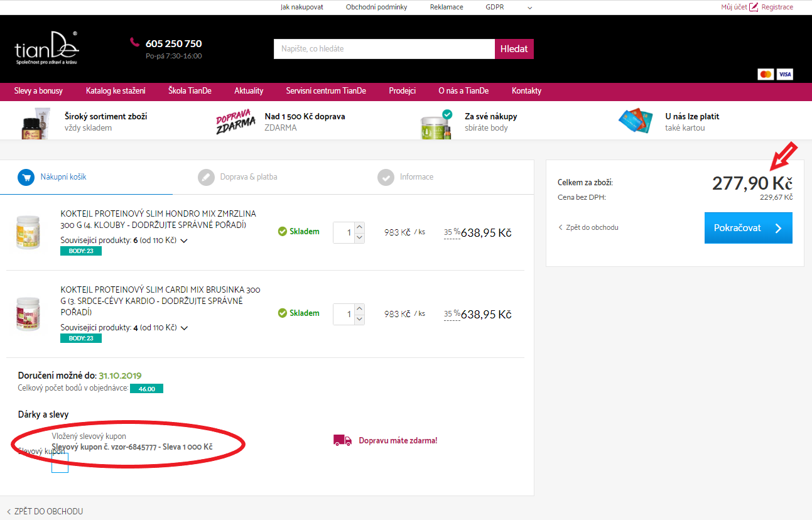The image size is (812, 520).
Task: Click the Hledat search button
Action: 514,49
